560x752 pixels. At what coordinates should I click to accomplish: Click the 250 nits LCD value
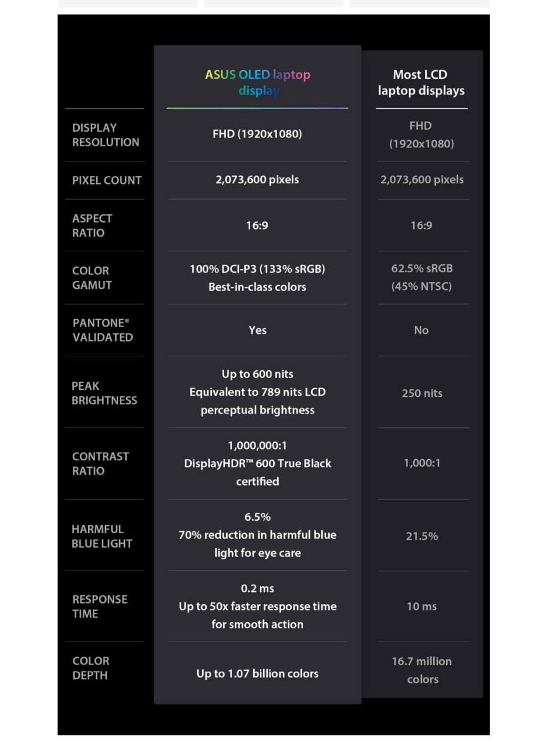[422, 393]
